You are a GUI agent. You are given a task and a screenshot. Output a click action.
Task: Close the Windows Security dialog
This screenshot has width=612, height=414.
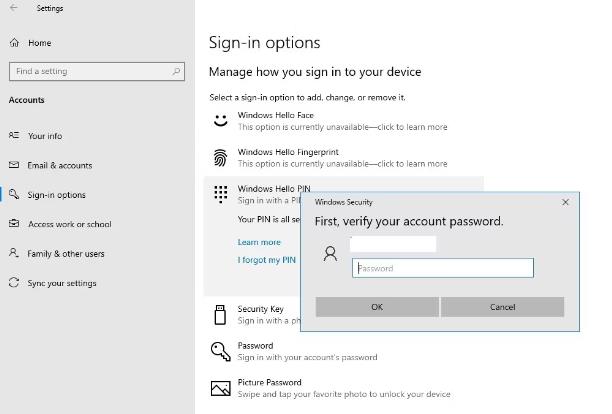click(x=565, y=202)
